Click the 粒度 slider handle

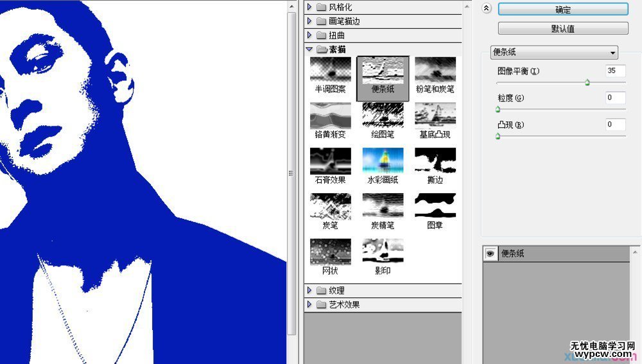[498, 109]
